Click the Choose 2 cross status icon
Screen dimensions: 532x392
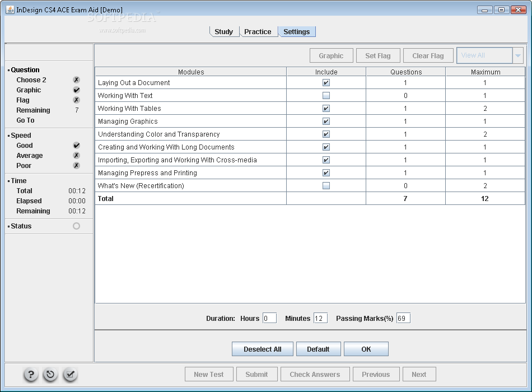(x=76, y=80)
